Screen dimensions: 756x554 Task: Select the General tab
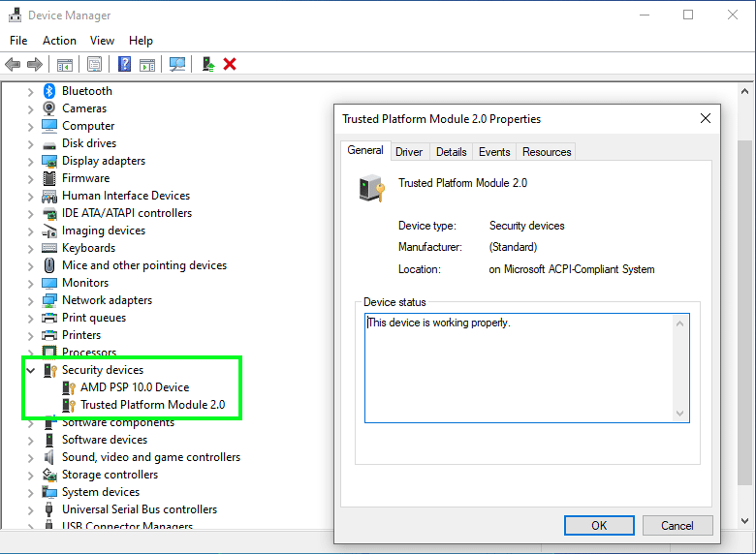pos(365,150)
